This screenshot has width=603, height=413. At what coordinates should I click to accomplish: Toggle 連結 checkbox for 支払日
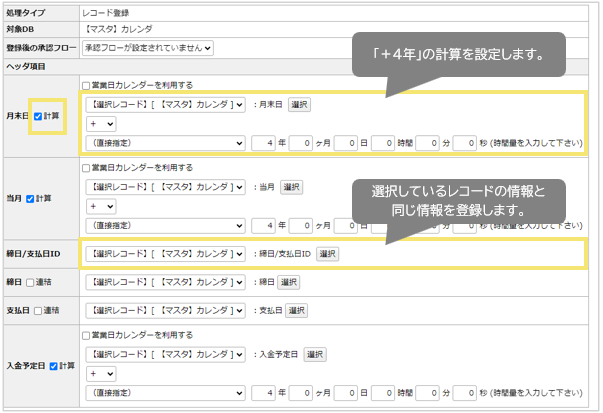38,310
